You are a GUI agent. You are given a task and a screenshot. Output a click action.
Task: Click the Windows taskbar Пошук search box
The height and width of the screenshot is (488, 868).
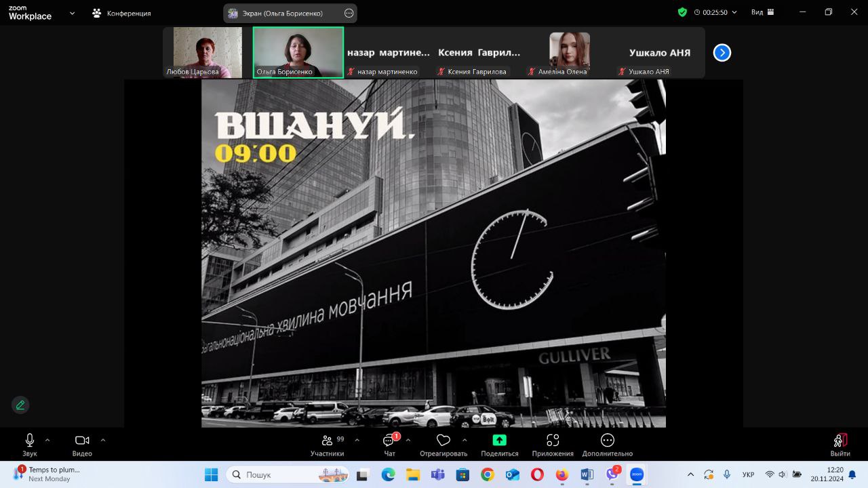pos(288,474)
